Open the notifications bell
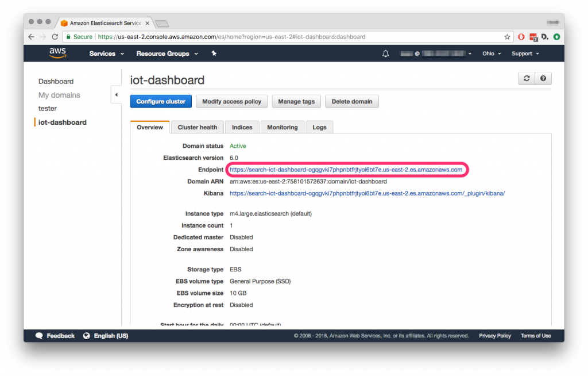This screenshot has width=588, height=376. 385,53
